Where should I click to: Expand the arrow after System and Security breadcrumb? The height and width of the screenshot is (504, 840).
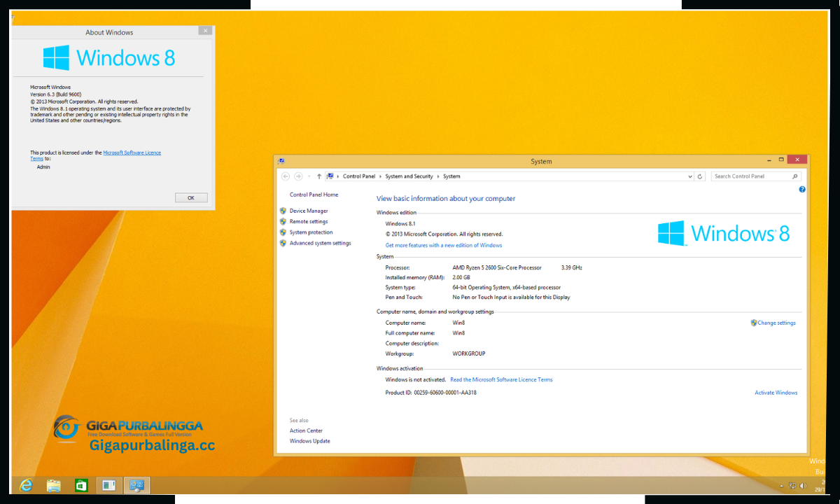point(438,176)
